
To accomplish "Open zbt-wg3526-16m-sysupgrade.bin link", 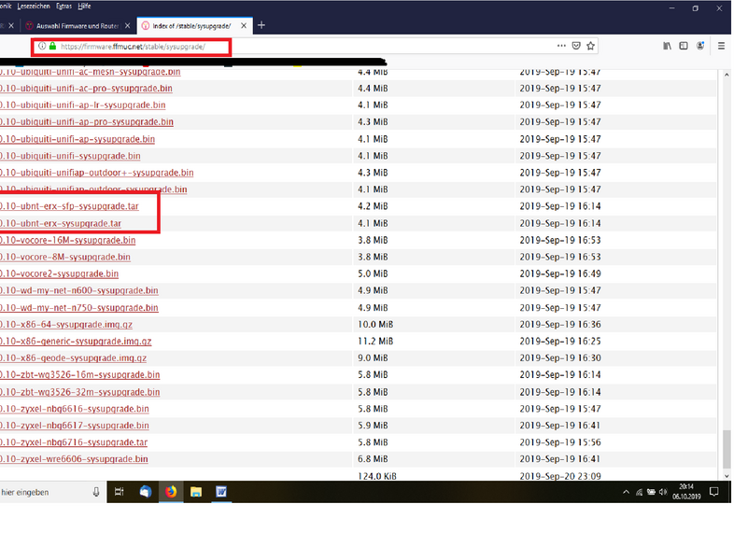I will (x=80, y=375).
